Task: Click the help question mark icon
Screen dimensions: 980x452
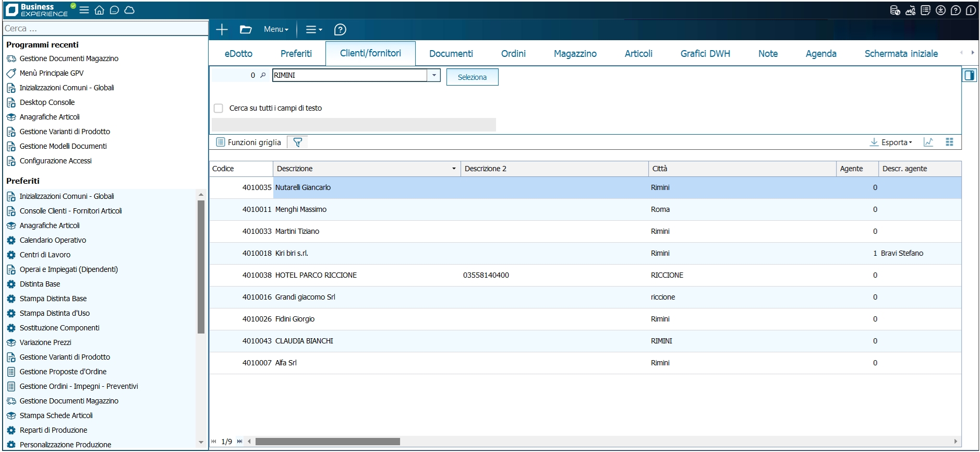Action: [340, 30]
